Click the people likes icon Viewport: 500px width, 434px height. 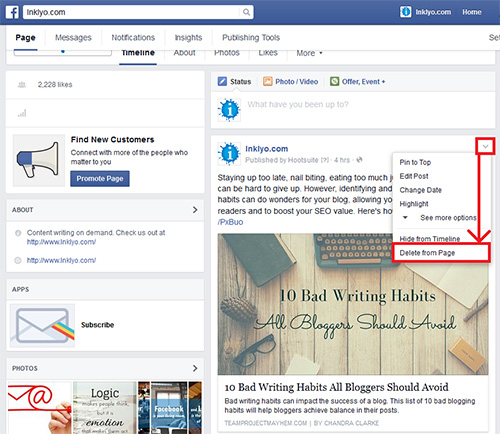[22, 85]
